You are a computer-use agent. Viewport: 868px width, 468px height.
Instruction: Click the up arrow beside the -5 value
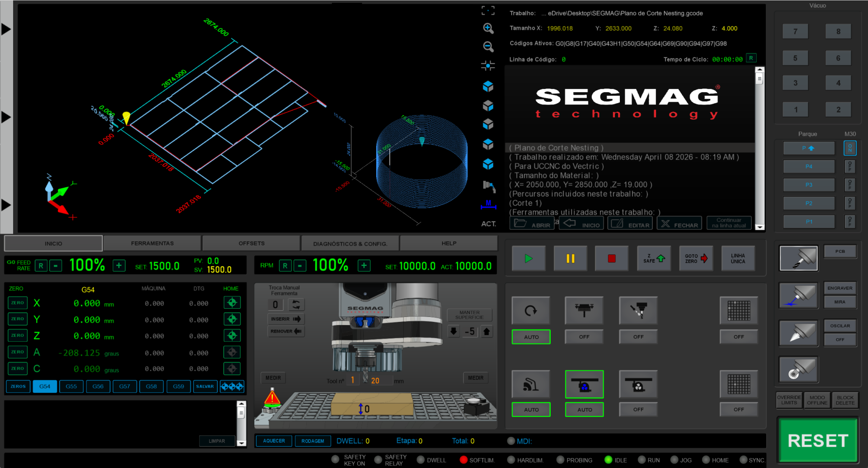pos(486,331)
